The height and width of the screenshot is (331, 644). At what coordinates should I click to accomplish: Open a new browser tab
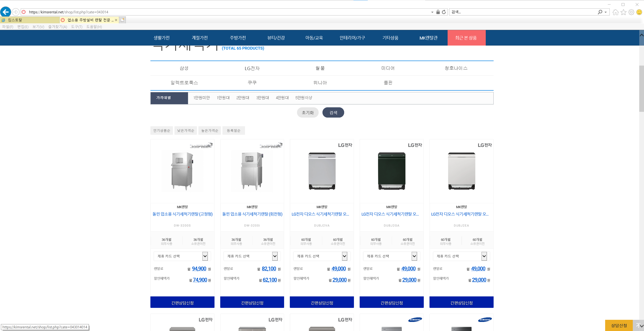pos(122,20)
